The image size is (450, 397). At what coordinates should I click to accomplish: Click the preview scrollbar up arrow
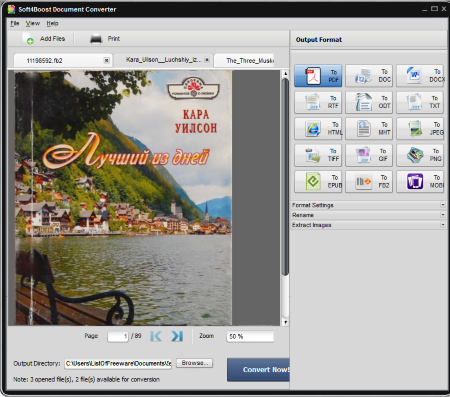[x=285, y=74]
